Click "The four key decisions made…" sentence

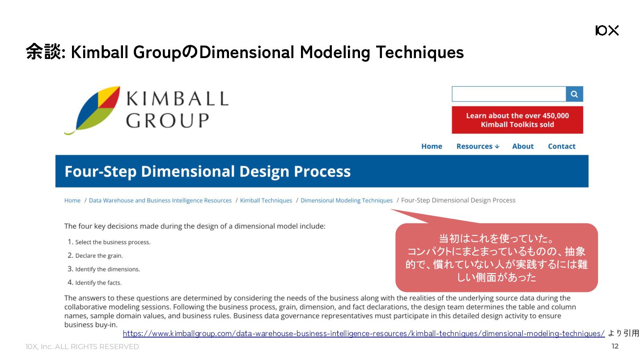click(x=195, y=226)
